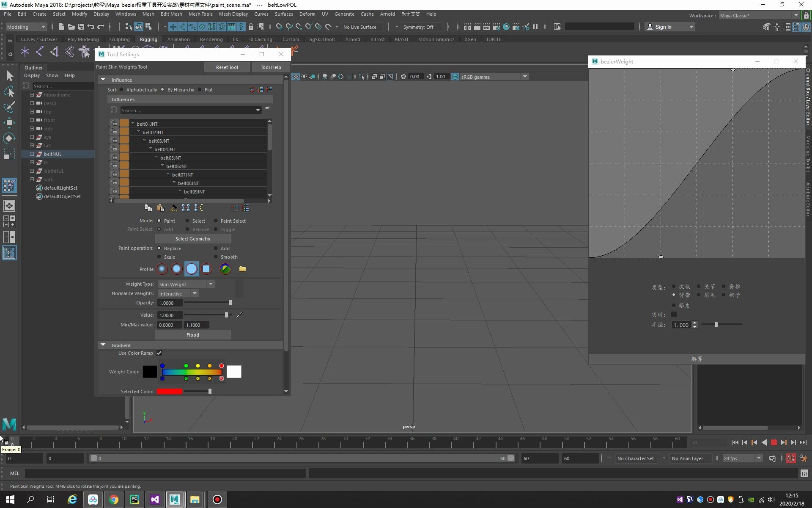Image resolution: width=812 pixels, height=508 pixels.
Task: Click the Gaussian brush profile icon
Action: (162, 269)
